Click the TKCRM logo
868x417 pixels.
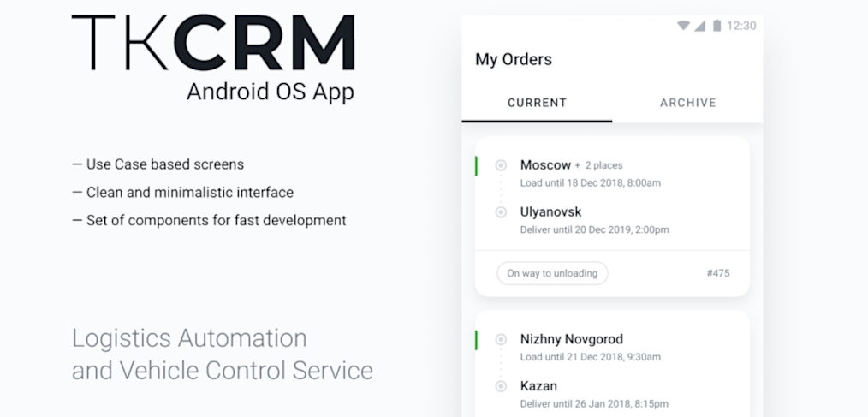pos(213,43)
